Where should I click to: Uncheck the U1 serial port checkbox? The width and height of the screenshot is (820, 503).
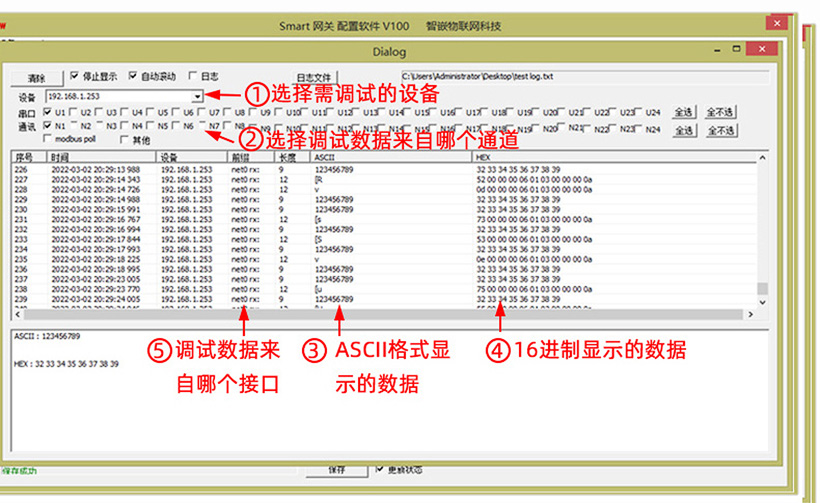point(48,113)
